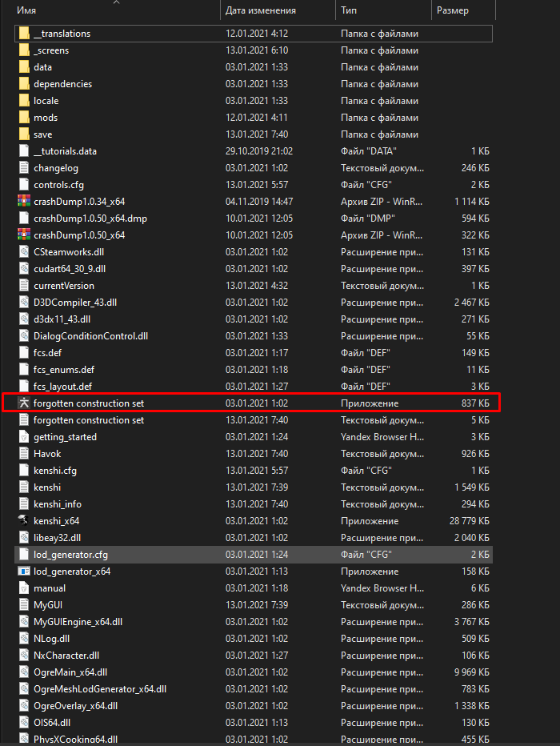Click the locale folder icon
Viewport: 560px width, 746px height.
[24, 100]
